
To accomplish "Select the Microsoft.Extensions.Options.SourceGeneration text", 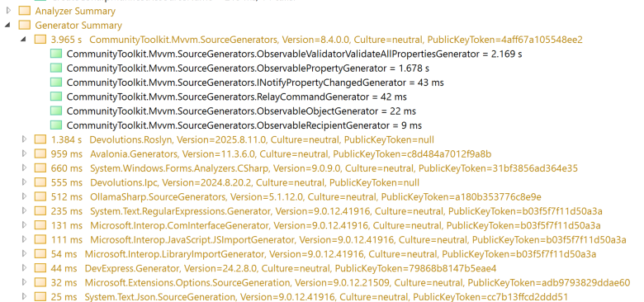I will [358, 283].
